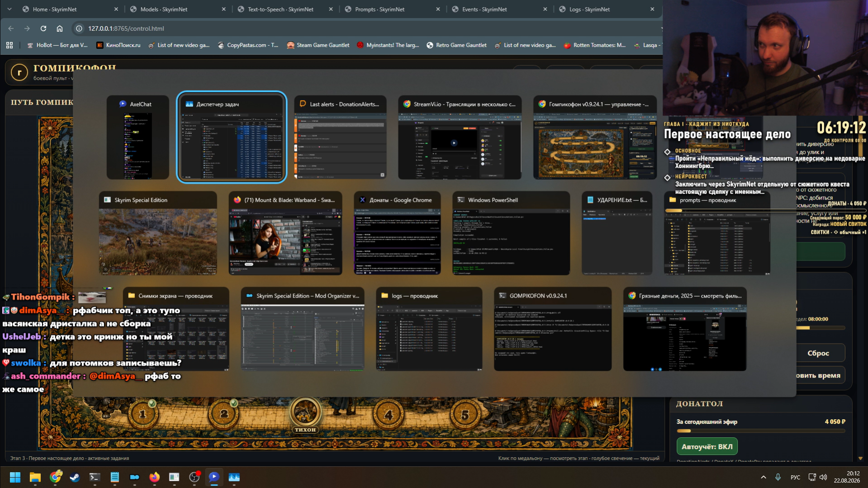Switch to Гомпикофон v0.9.24.1 управление window
The width and height of the screenshot is (868, 488).
595,137
